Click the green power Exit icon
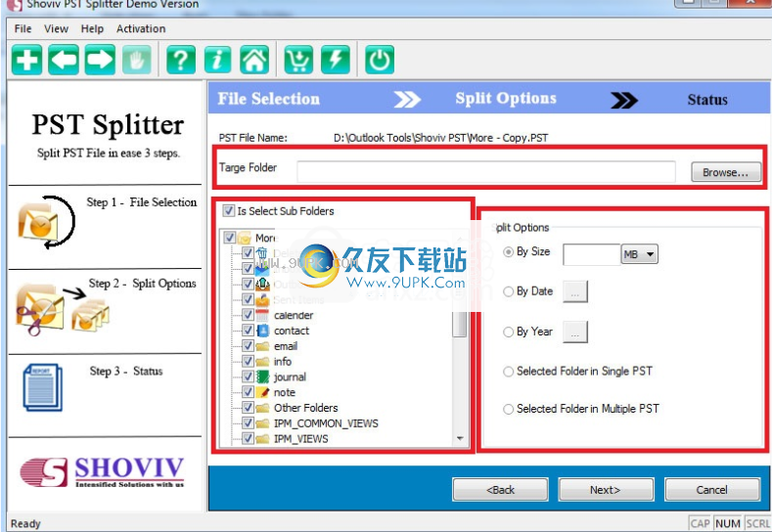 pos(379,60)
